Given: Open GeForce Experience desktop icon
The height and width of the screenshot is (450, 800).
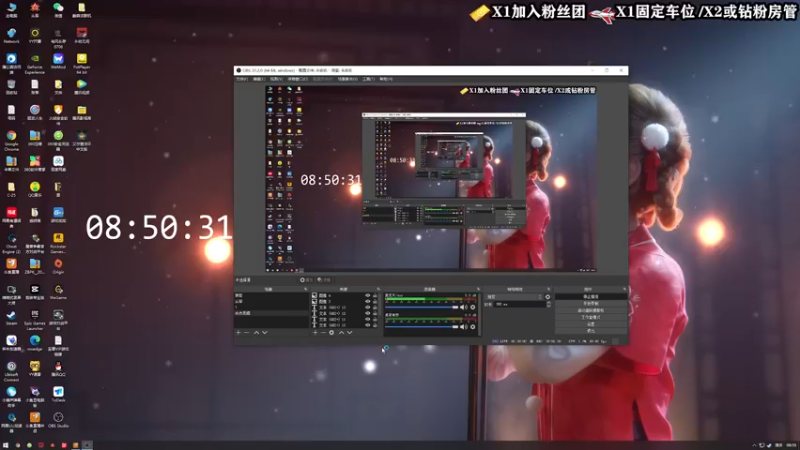Looking at the screenshot, I should click(x=35, y=64).
